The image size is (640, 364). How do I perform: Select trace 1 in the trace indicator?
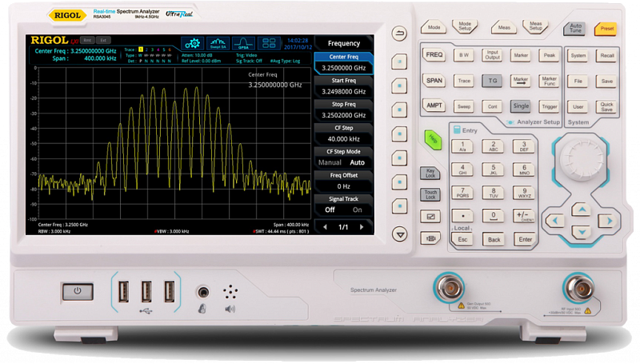tap(142, 50)
